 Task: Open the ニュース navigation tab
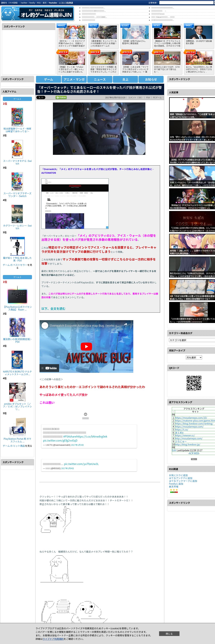[100, 79]
